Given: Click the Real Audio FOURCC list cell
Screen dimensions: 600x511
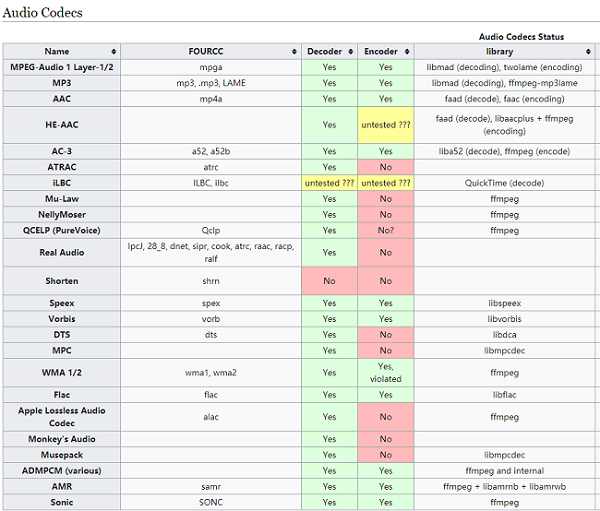Looking at the screenshot, I should coord(211,253).
